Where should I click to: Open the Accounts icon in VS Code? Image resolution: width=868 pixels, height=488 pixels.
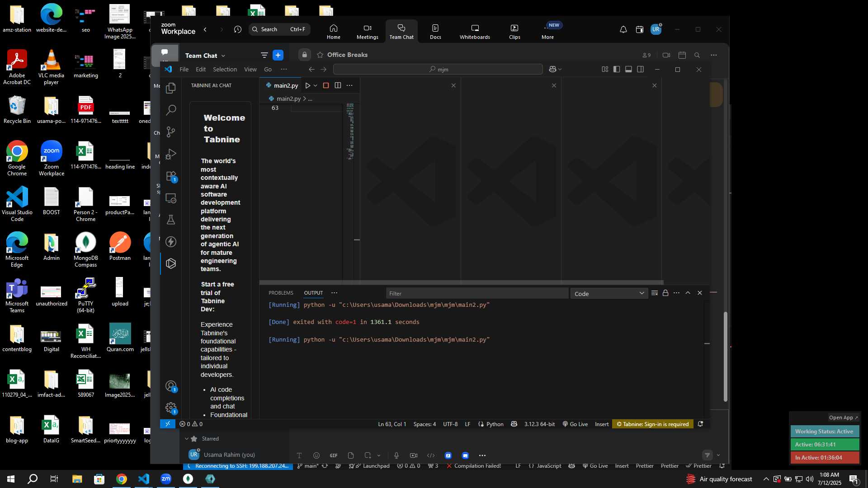[171, 386]
